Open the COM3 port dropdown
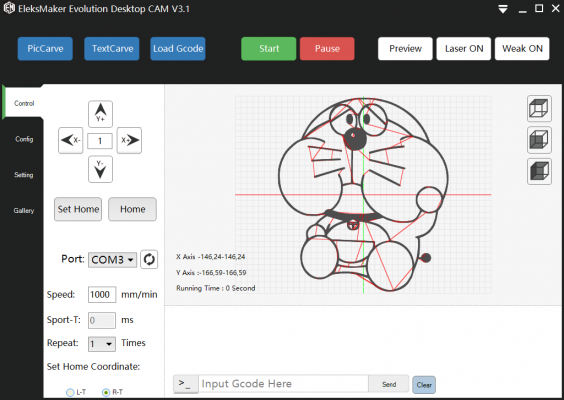564x400 pixels. [112, 259]
